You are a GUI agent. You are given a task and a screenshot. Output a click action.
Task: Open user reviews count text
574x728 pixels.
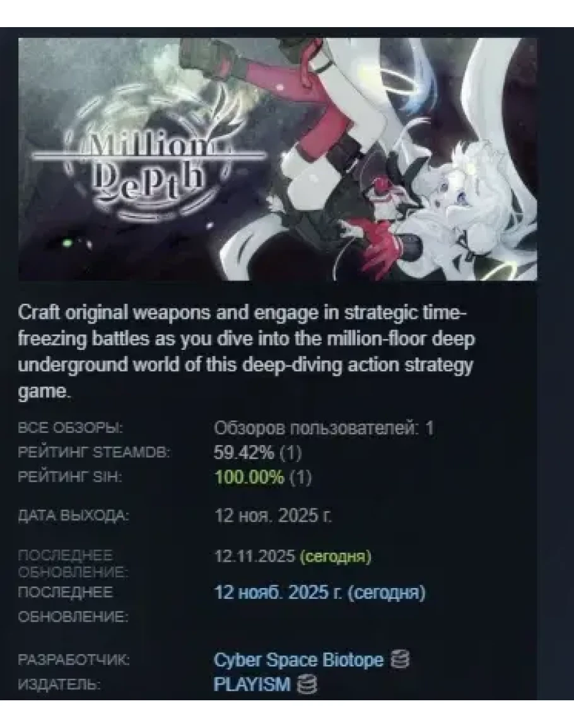[x=324, y=428]
